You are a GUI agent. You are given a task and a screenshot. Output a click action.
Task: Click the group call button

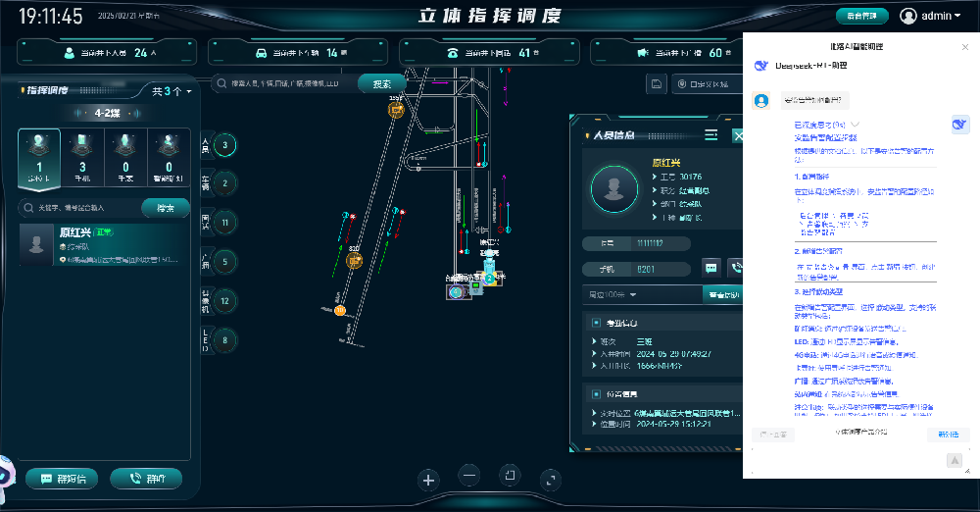146,479
